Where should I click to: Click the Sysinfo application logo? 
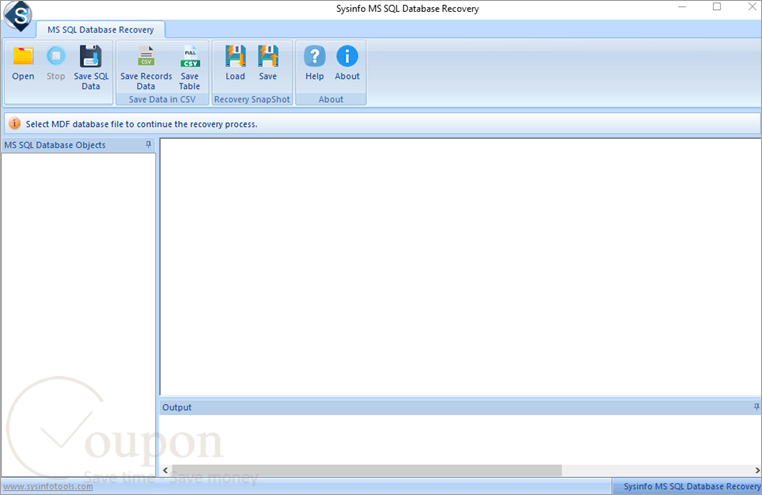point(18,16)
